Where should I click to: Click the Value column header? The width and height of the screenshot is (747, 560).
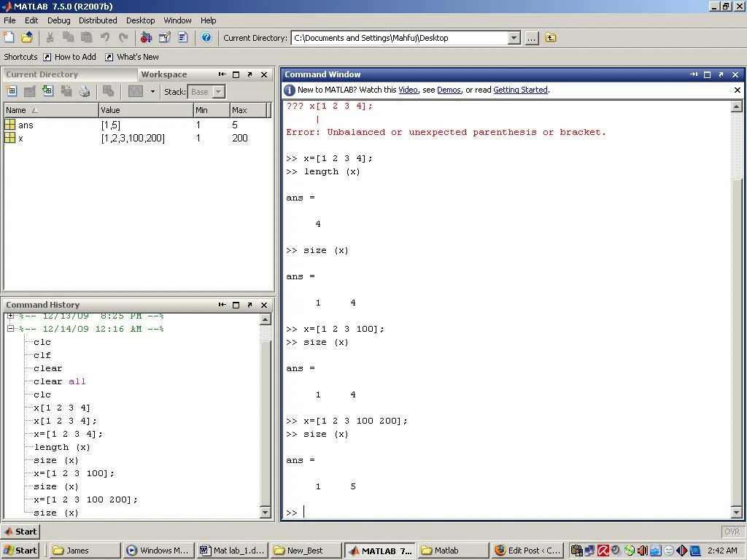[146, 110]
